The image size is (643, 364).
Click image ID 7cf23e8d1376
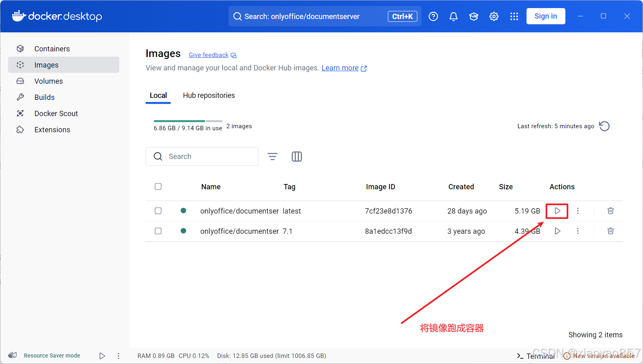388,211
